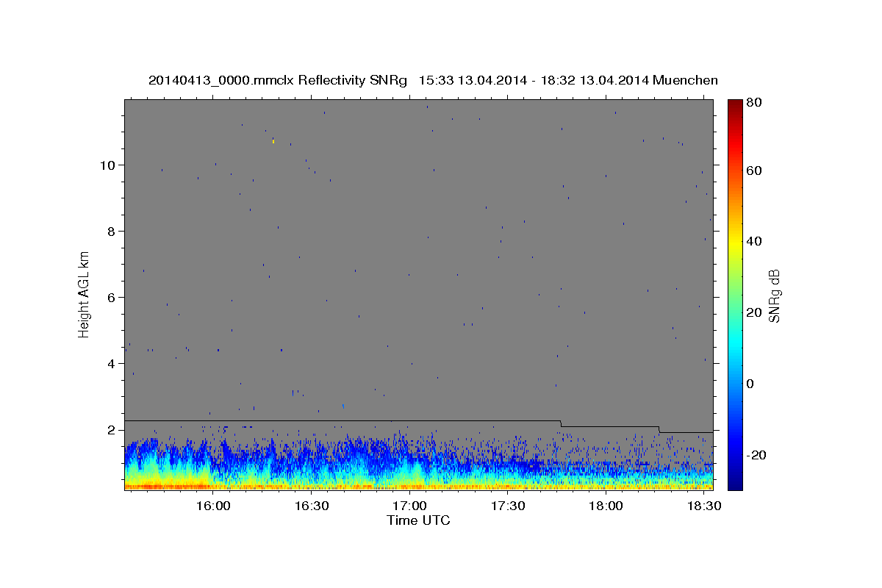
Task: Click the colorbar value 40
Action: coord(754,241)
